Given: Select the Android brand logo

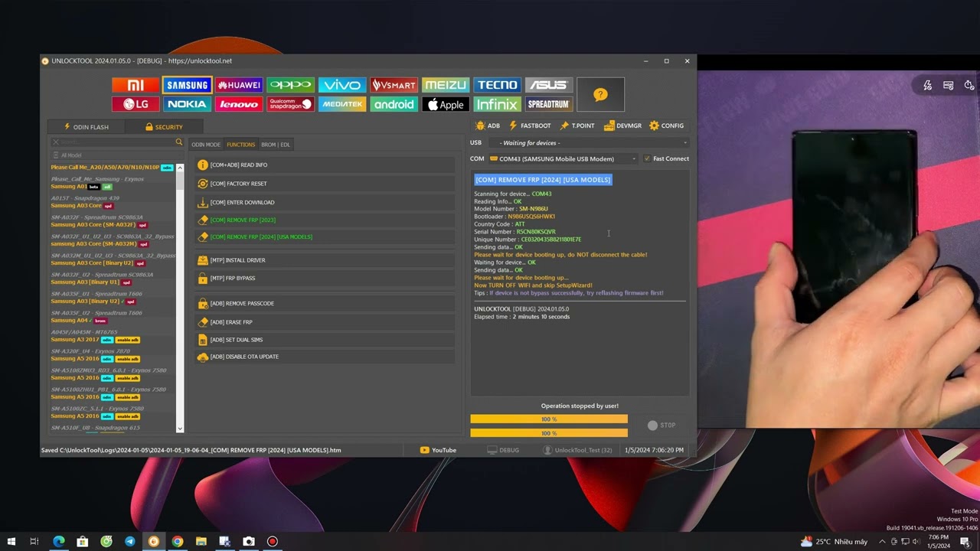Looking at the screenshot, I should [x=394, y=104].
